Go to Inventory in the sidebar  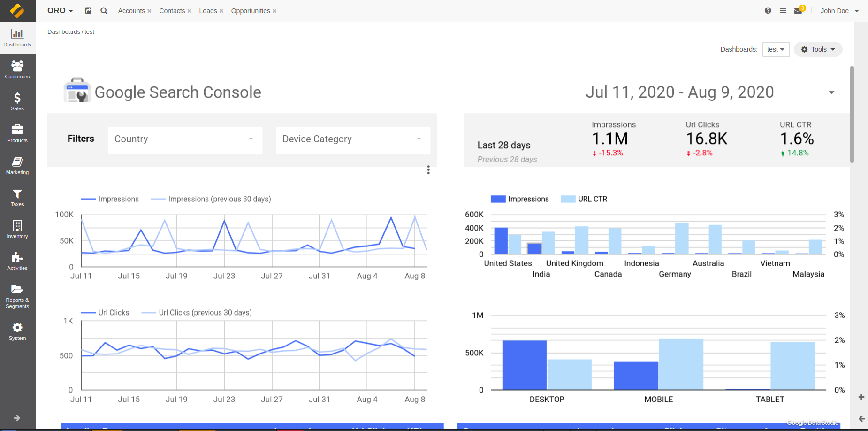(x=17, y=229)
